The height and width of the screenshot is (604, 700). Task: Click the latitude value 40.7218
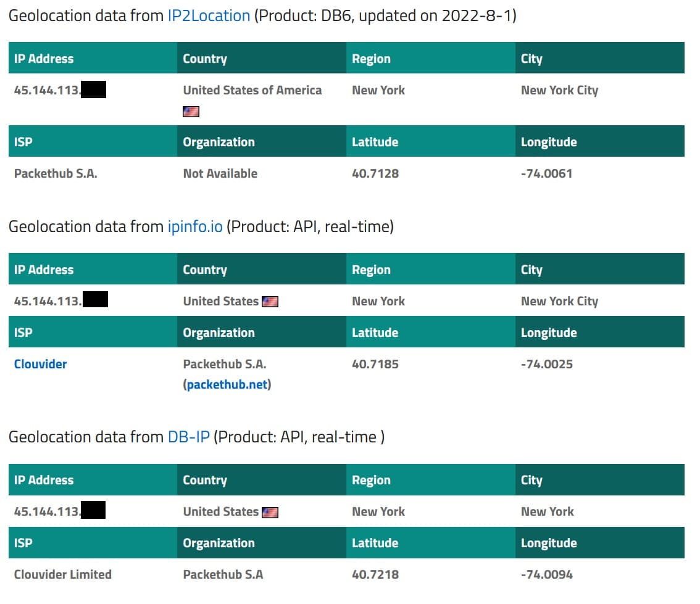click(375, 574)
